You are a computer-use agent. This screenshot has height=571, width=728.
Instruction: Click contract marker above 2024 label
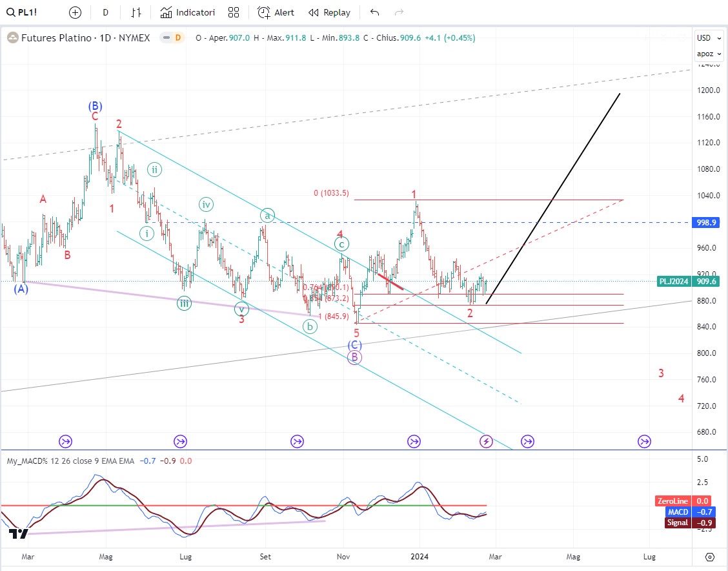[414, 441]
